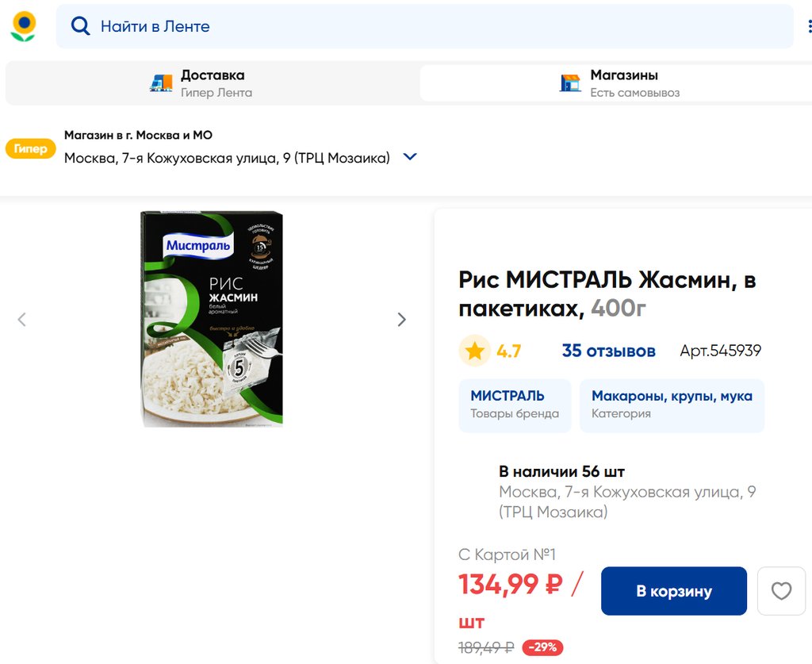Click the delivery truck icon
The image size is (812, 664).
click(x=161, y=83)
